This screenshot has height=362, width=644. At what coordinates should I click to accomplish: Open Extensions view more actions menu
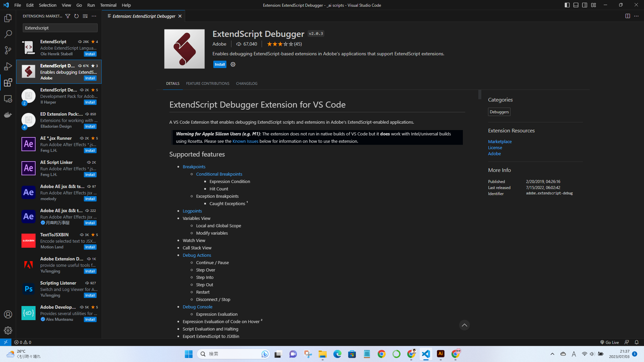click(94, 16)
